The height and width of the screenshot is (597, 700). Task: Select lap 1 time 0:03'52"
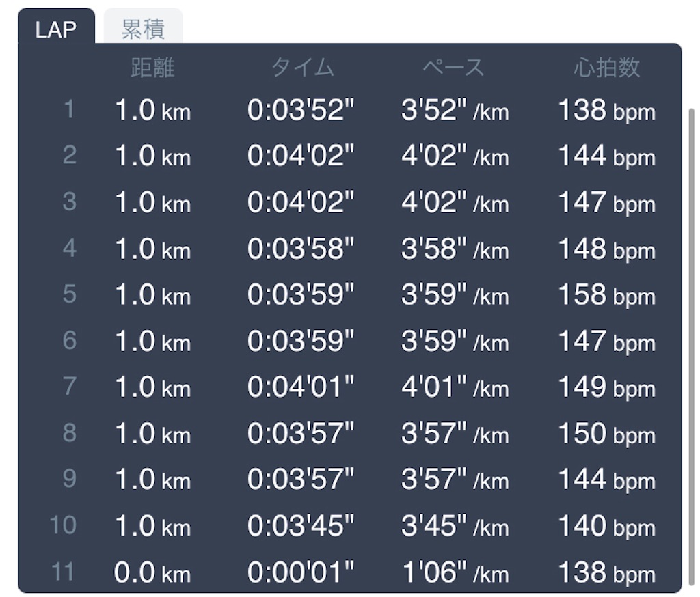tap(301, 110)
